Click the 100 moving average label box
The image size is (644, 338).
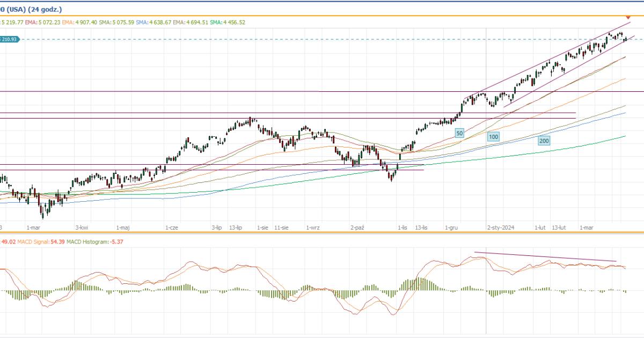click(x=494, y=137)
